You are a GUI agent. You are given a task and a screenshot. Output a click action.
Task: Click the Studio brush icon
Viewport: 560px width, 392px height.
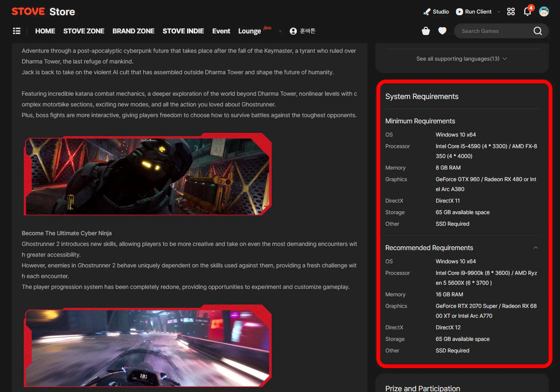point(427,12)
